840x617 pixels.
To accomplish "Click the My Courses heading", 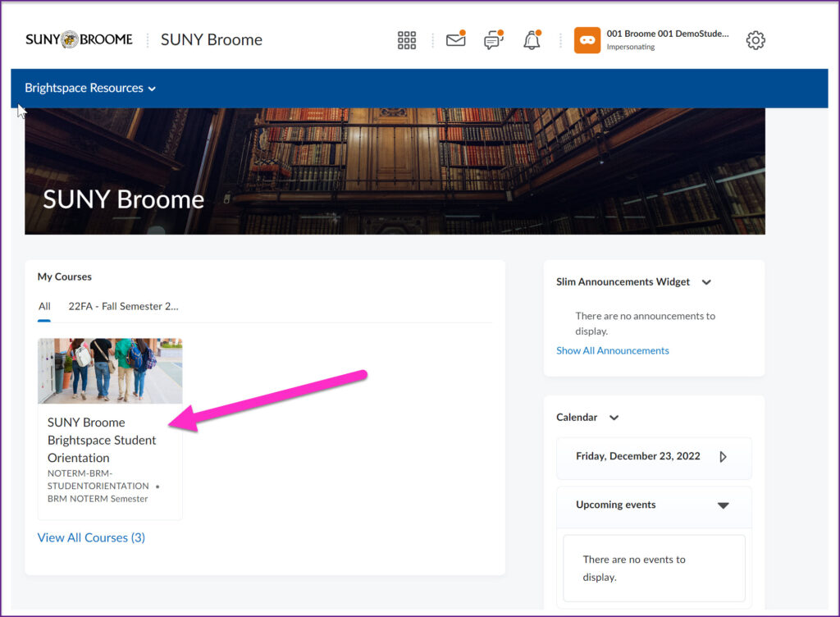I will pos(64,277).
